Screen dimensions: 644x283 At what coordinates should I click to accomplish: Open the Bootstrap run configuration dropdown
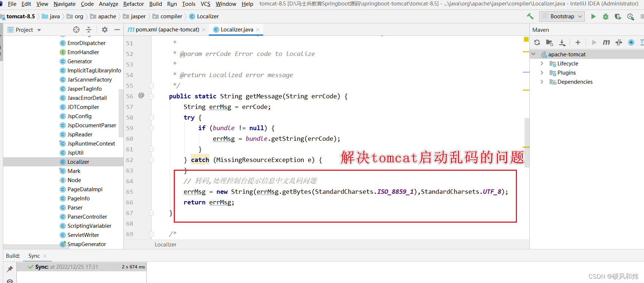(x=562, y=16)
